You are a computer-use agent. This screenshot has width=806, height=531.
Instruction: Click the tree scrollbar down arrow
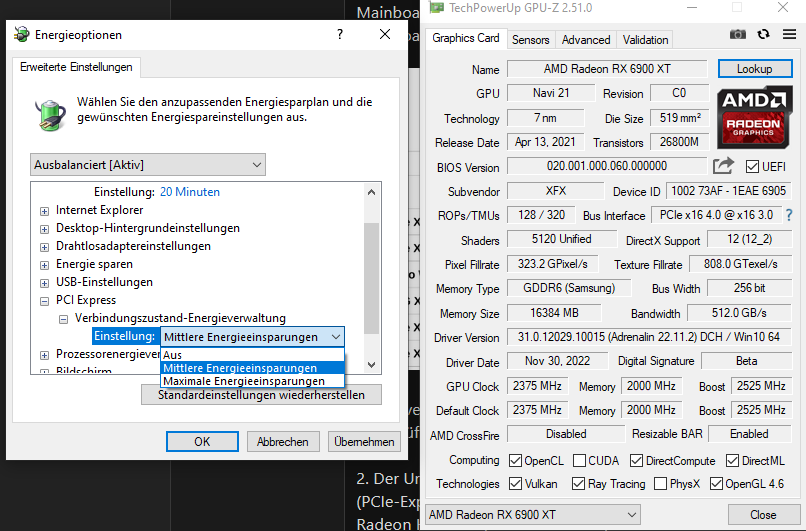371,364
